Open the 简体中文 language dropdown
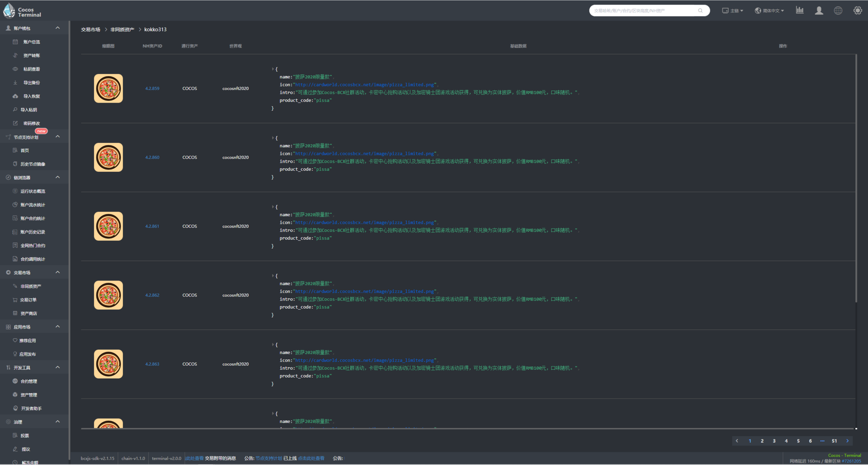 [769, 10]
